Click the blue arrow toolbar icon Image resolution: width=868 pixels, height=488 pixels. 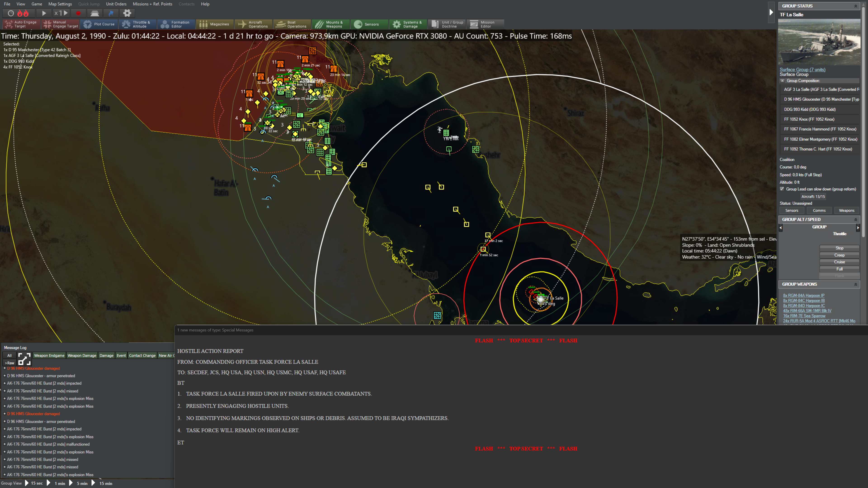[x=111, y=13]
